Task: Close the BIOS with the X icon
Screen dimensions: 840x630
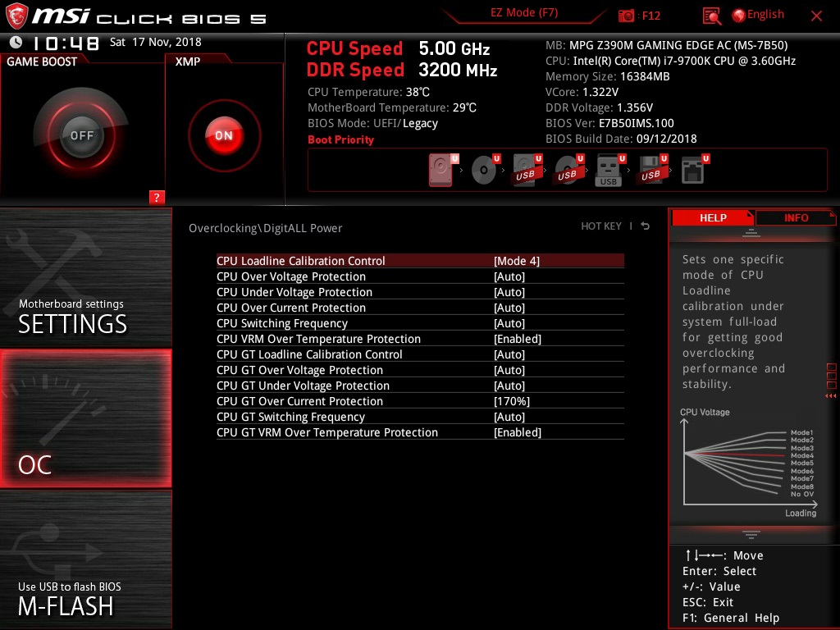Action: point(816,16)
